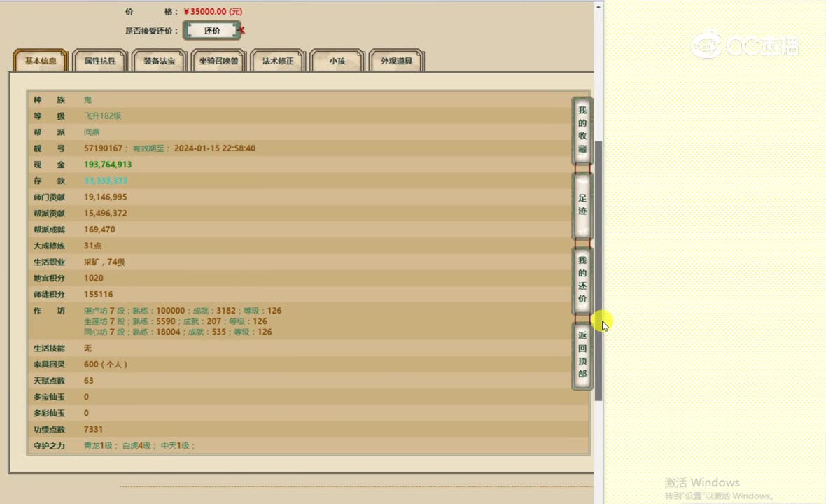Viewport: 826px width, 504px height.
Task: Click 帮派贡献 value 15,496,372
Action: pyautogui.click(x=106, y=213)
